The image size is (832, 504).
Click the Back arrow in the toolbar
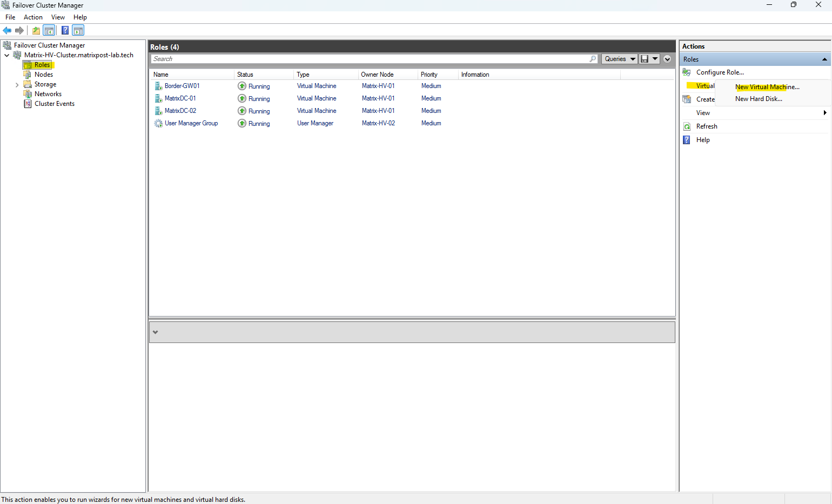(8, 30)
